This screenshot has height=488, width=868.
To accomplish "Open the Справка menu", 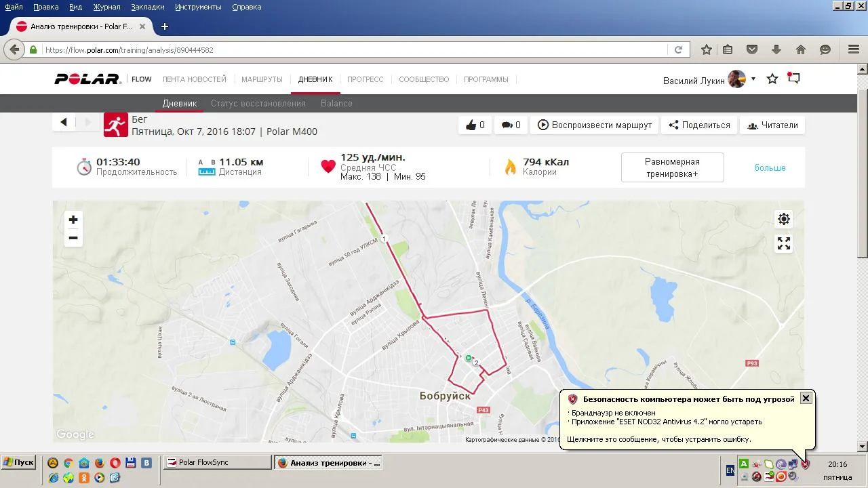I will [247, 7].
